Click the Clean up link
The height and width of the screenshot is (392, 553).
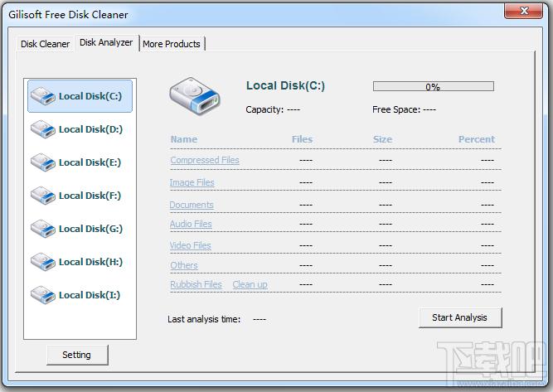[x=250, y=284]
